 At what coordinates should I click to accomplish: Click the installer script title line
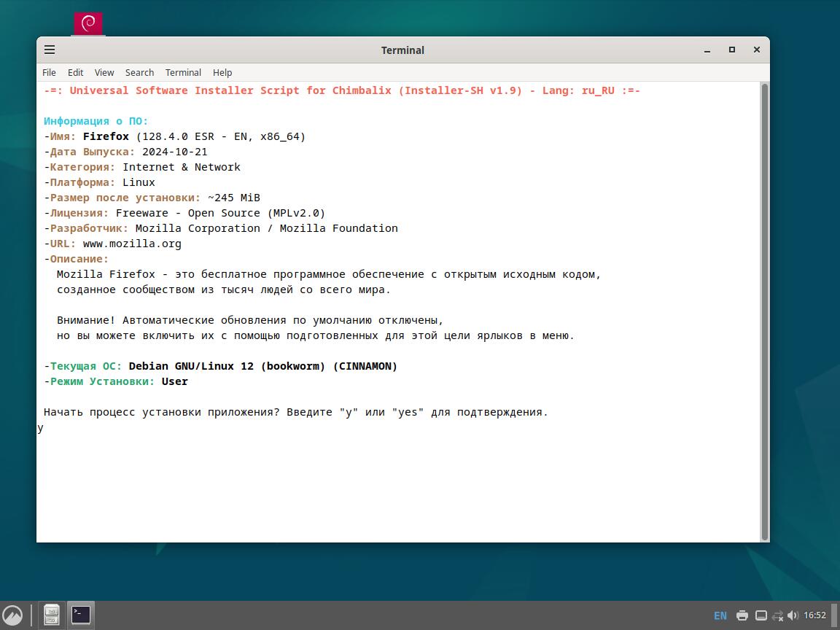(342, 90)
